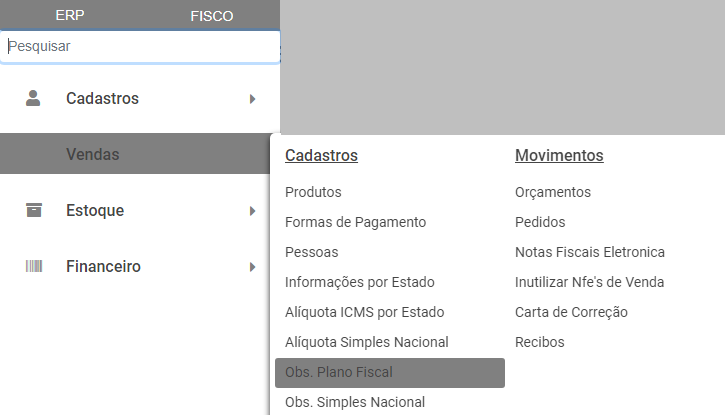Viewport: 725px width, 415px height.
Task: Open the Recibos page
Action: click(539, 342)
